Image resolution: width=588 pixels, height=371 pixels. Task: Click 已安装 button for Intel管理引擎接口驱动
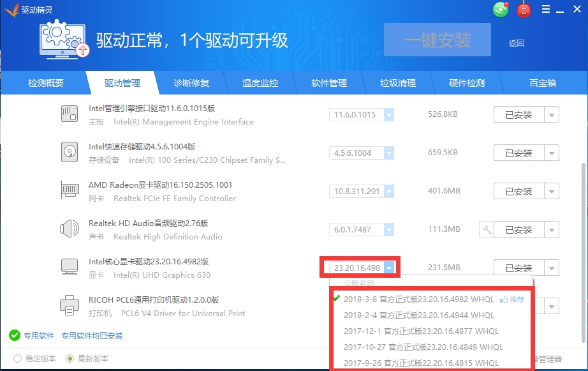point(519,114)
